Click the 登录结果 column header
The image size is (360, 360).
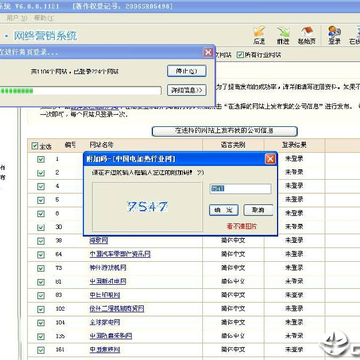294,145
